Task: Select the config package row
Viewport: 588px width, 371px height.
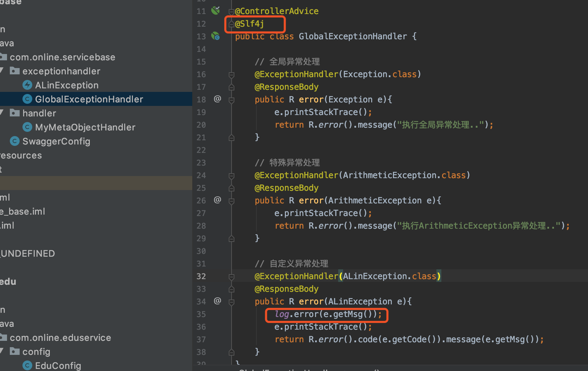Action: pos(96,351)
